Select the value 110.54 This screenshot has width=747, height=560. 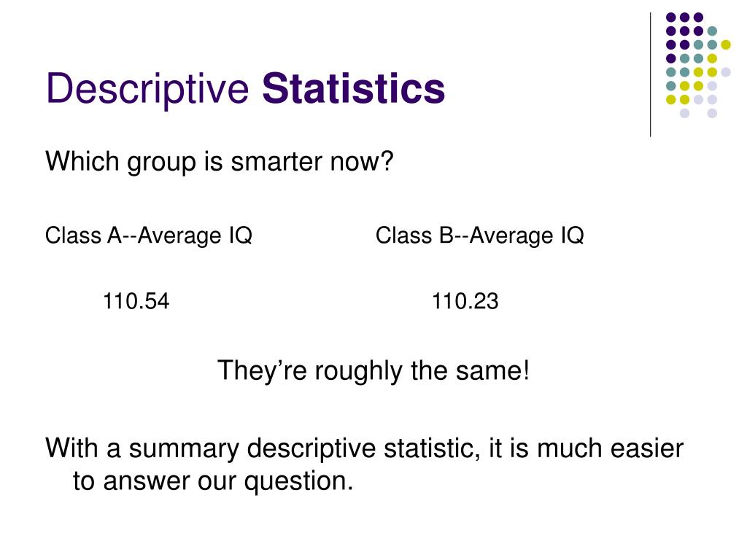pyautogui.click(x=136, y=301)
